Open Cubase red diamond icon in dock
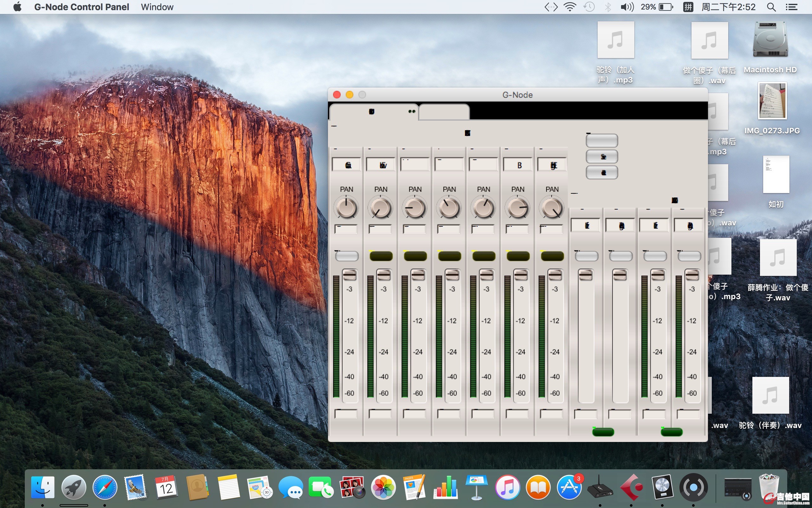Image resolution: width=812 pixels, height=508 pixels. click(x=632, y=487)
